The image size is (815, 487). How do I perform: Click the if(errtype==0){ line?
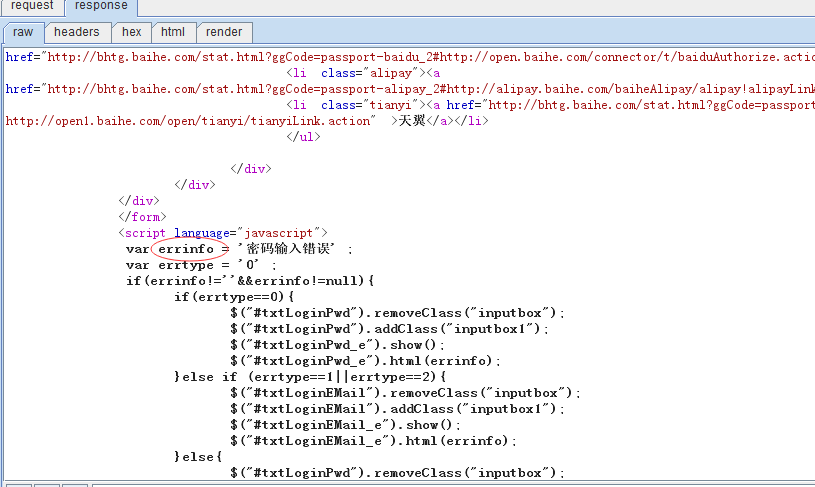(x=234, y=297)
